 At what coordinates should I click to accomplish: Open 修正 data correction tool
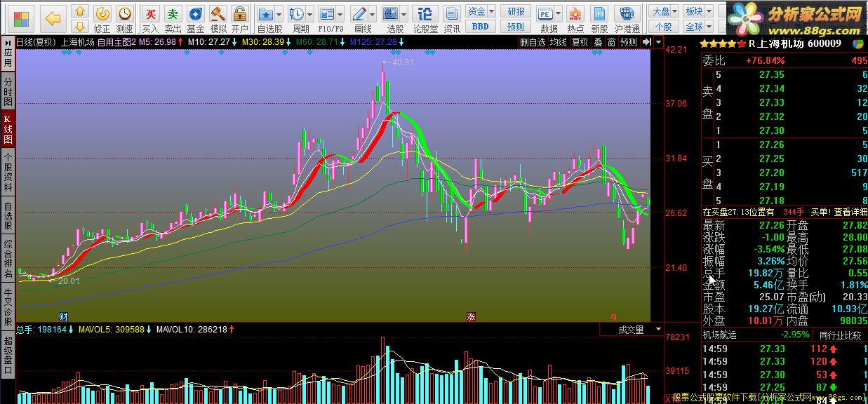pyautogui.click(x=102, y=18)
